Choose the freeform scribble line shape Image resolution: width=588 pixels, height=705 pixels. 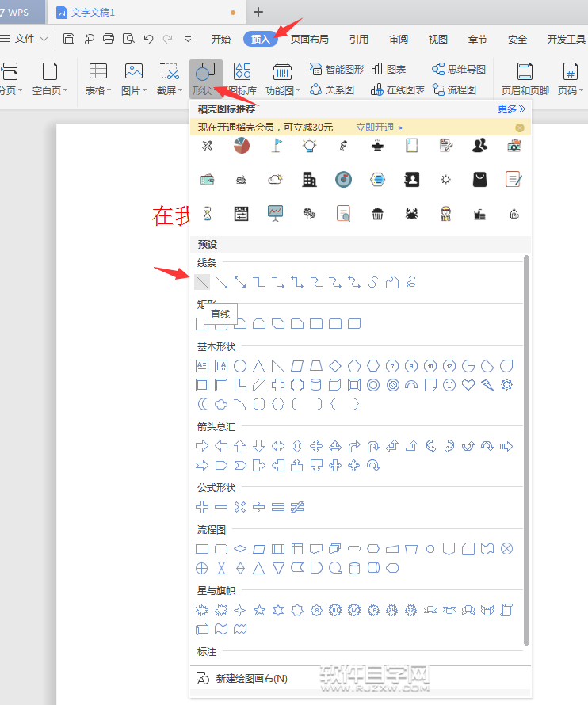click(x=410, y=282)
